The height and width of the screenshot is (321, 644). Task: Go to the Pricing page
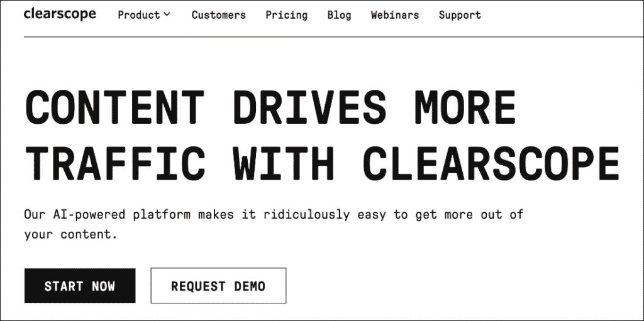coord(286,15)
